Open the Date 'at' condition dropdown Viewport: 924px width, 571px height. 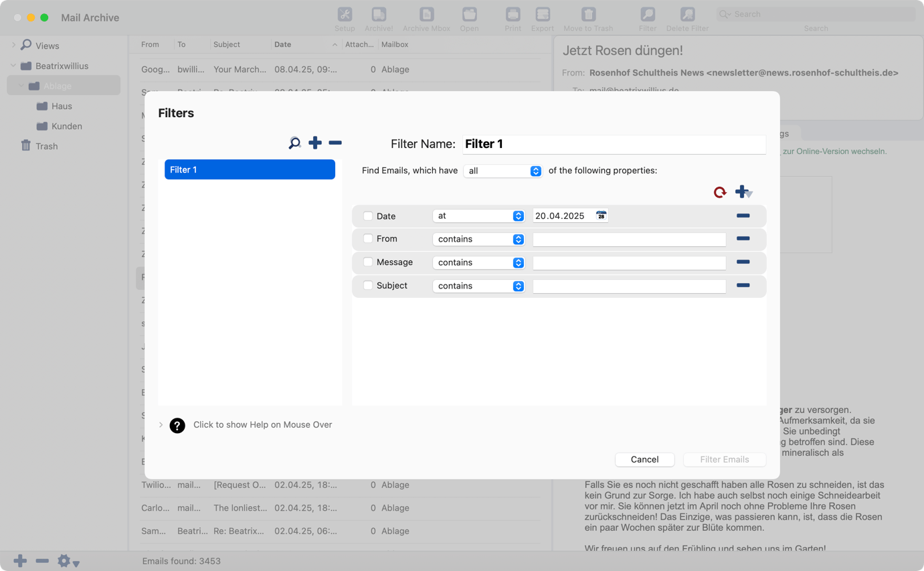coord(478,216)
